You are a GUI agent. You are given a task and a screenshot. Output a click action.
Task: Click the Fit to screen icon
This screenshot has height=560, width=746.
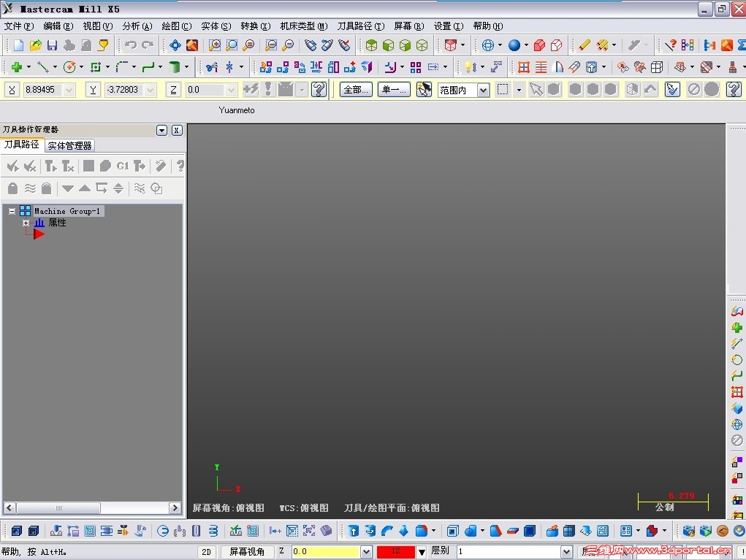pos(175,45)
